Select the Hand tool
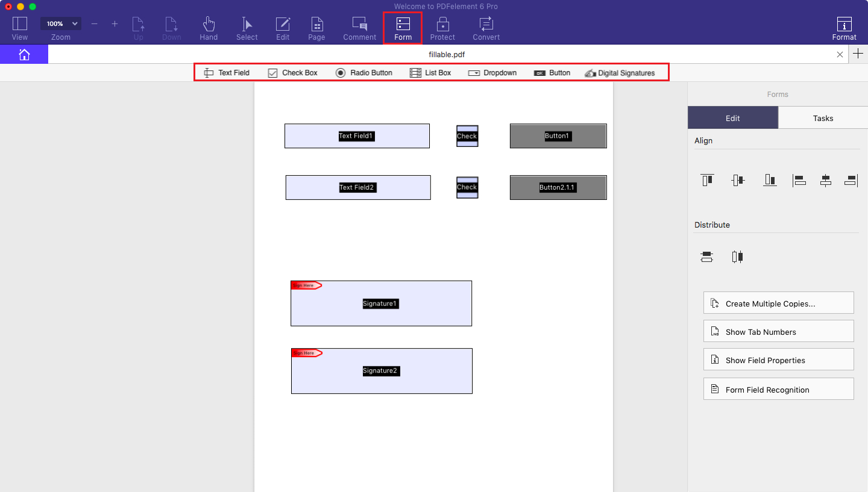Screen dimensions: 868x492 [x=209, y=27]
